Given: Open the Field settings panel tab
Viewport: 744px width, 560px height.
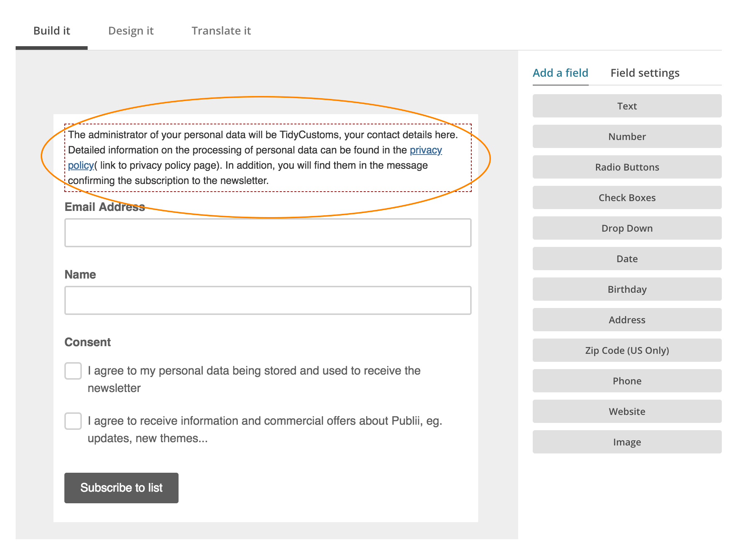Looking at the screenshot, I should point(645,73).
